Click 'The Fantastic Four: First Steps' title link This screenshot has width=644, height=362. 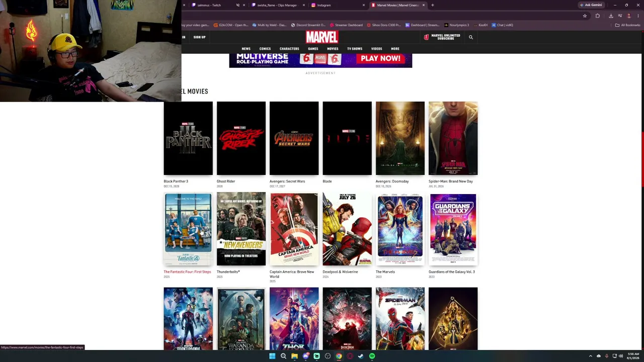(187, 272)
